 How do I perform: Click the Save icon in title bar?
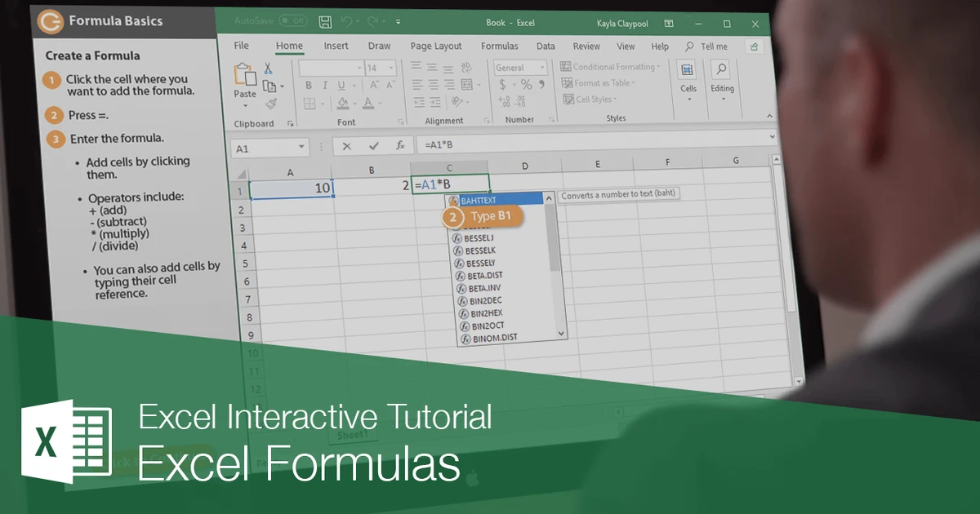[325, 22]
